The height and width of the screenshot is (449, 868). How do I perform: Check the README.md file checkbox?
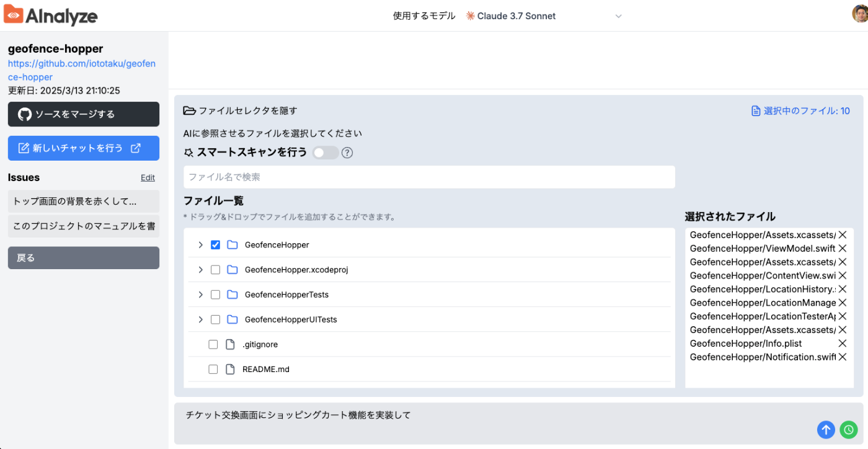tap(213, 369)
